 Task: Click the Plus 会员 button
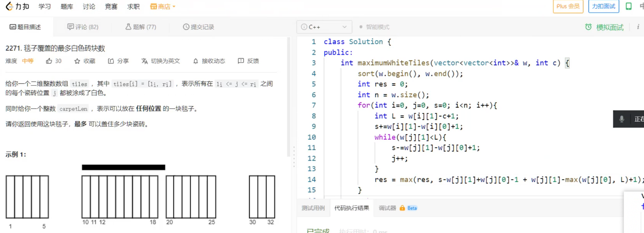[568, 6]
